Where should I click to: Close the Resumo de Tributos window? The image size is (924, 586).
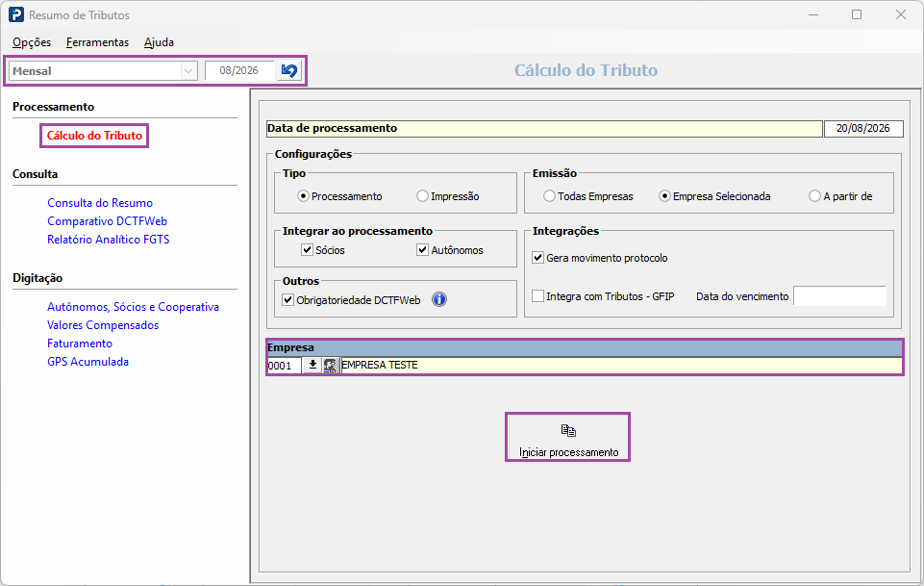point(900,14)
